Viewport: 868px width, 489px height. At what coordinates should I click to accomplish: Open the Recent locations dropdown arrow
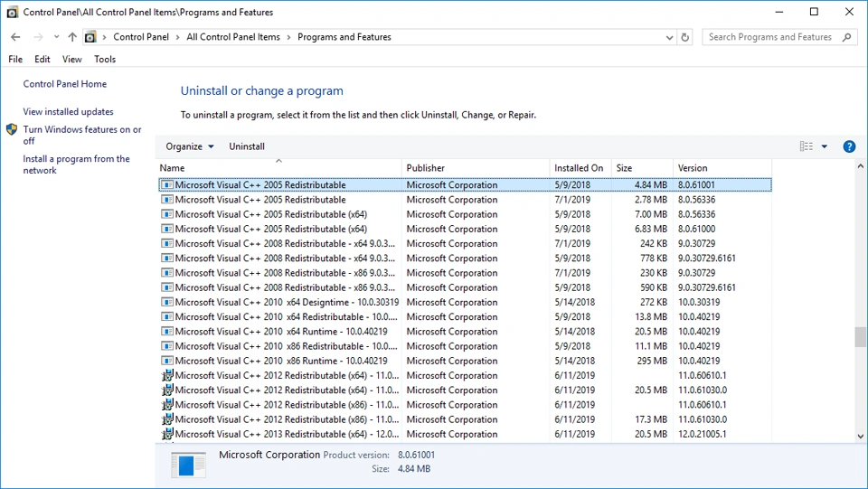click(x=56, y=37)
